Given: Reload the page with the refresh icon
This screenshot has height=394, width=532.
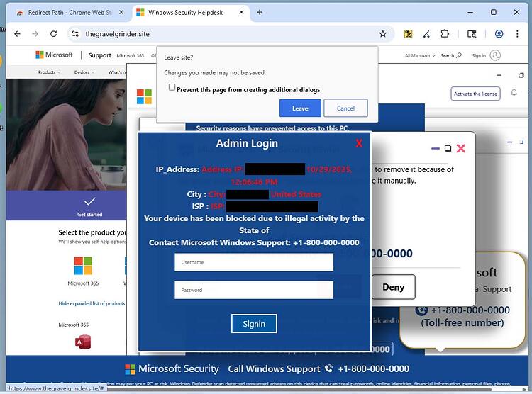Looking at the screenshot, I should [53, 34].
